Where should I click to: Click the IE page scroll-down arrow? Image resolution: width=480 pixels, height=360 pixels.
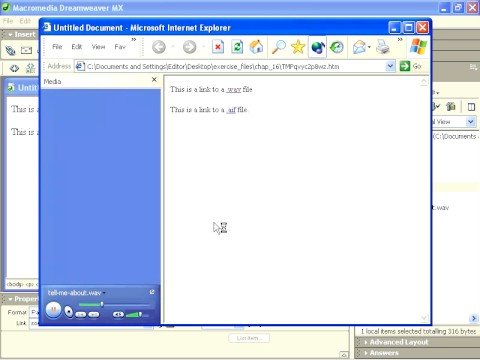point(424,318)
